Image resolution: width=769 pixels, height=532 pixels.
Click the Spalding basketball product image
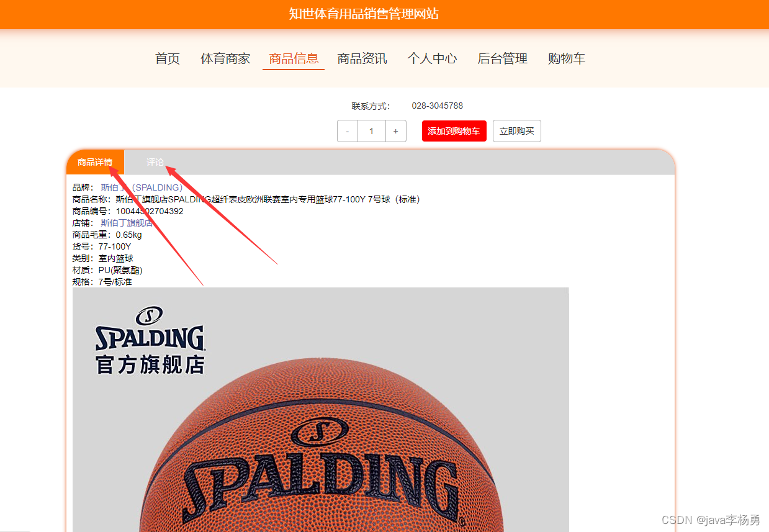tap(320, 410)
